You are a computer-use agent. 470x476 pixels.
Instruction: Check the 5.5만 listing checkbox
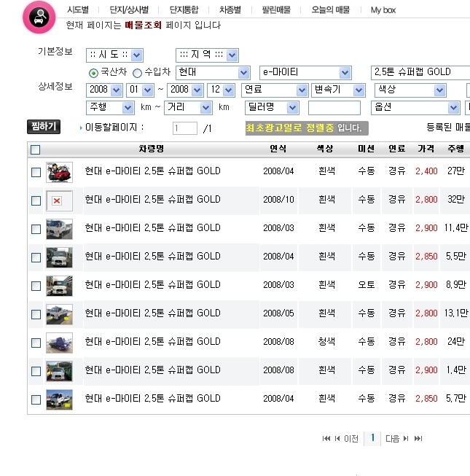(x=36, y=257)
